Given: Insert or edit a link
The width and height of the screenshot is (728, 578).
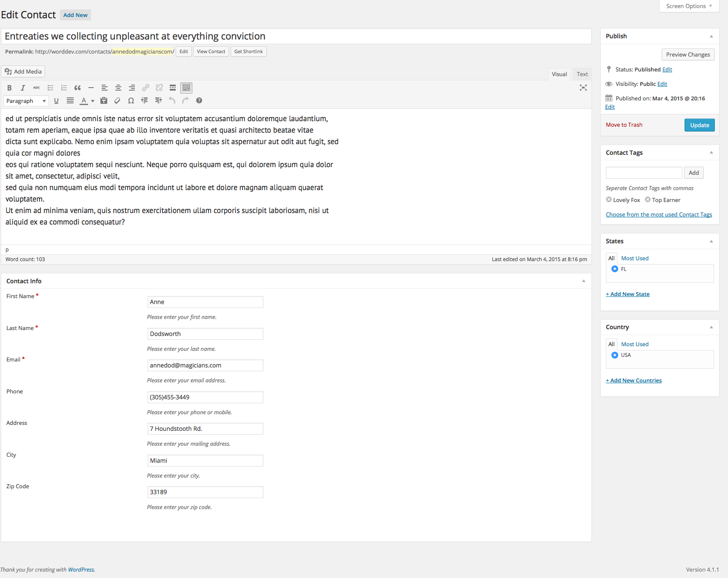Looking at the screenshot, I should pyautogui.click(x=146, y=88).
